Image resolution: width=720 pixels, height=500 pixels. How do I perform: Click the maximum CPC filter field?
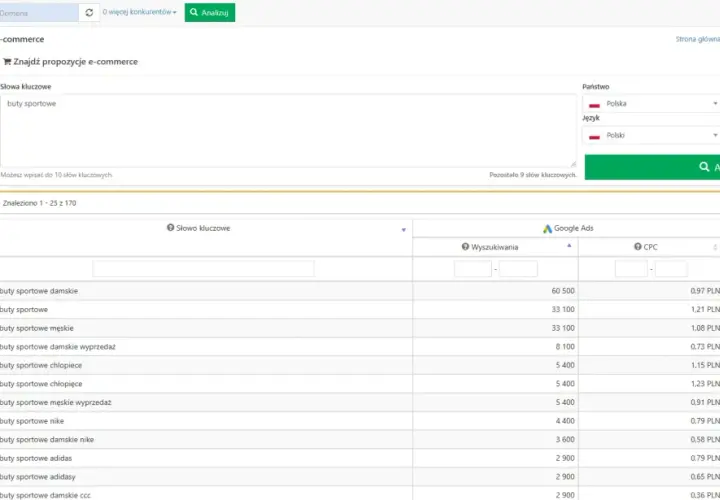tap(671, 269)
